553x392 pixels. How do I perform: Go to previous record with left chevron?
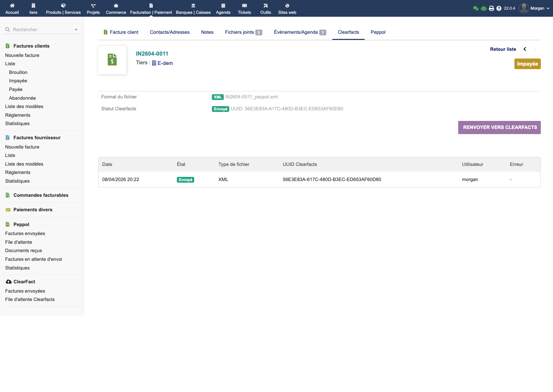[525, 49]
